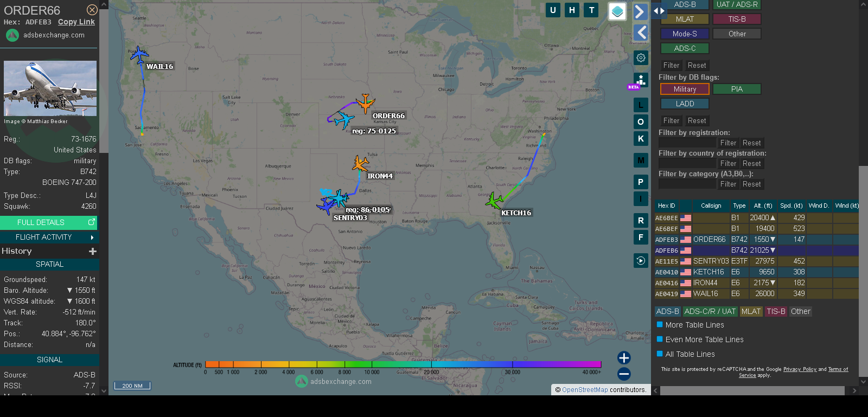Select the blue WAIL16 aircraft icon
Screen dimensions: 868x417
pos(138,54)
